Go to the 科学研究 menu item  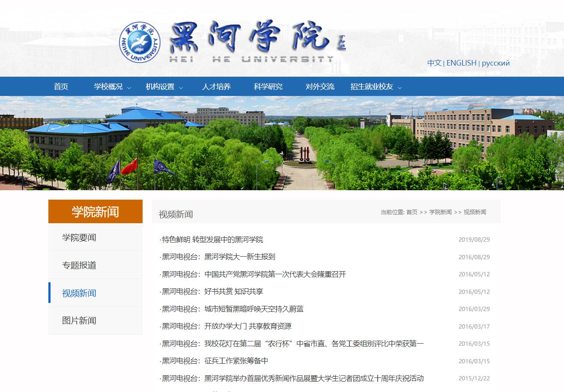tap(268, 87)
